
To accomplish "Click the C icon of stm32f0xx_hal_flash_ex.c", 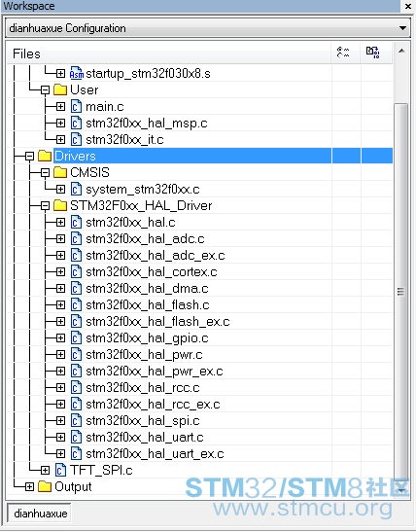I will (76, 322).
